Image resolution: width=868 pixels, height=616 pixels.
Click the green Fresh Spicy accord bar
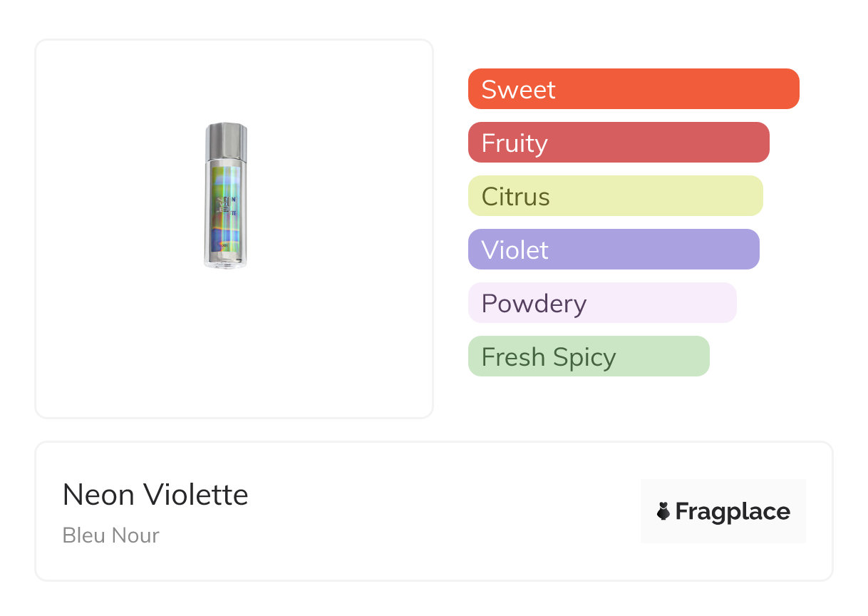tap(656, 356)
